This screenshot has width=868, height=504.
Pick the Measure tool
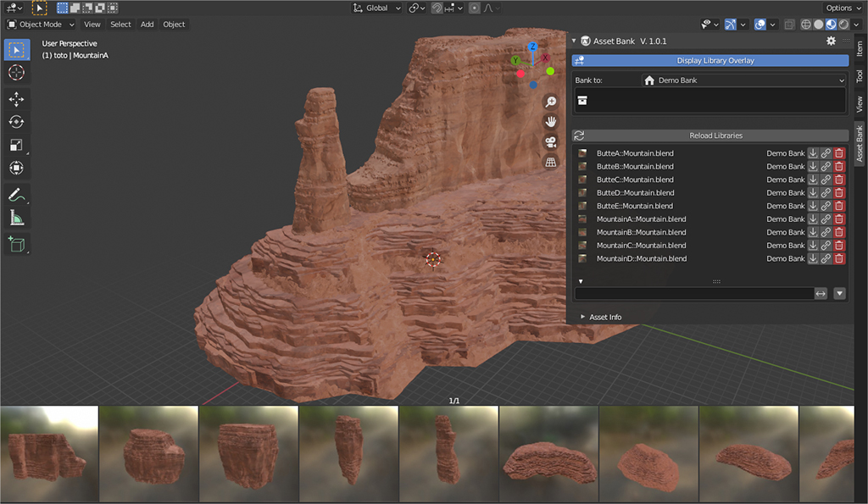tap(16, 218)
